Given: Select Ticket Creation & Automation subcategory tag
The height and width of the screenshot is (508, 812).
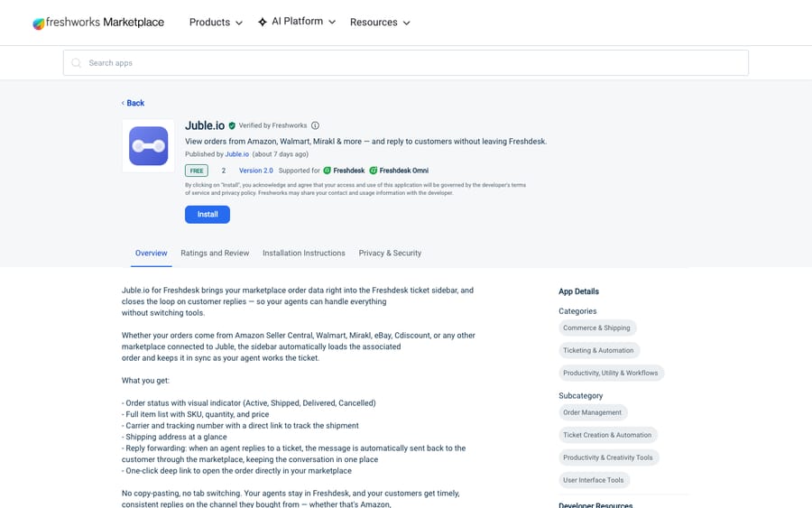Looking at the screenshot, I should 607,435.
